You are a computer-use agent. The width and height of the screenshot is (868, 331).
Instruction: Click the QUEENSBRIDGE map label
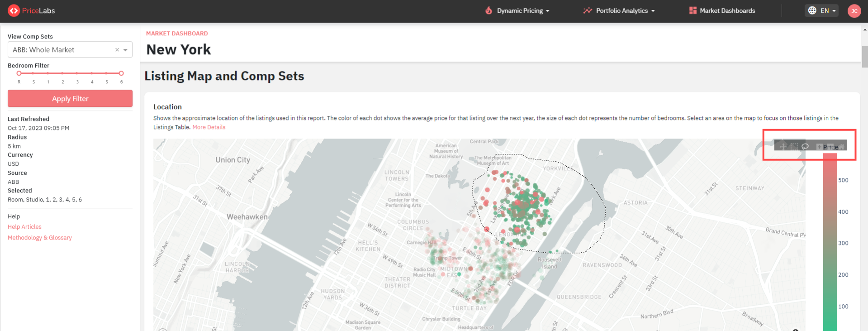tap(579, 297)
